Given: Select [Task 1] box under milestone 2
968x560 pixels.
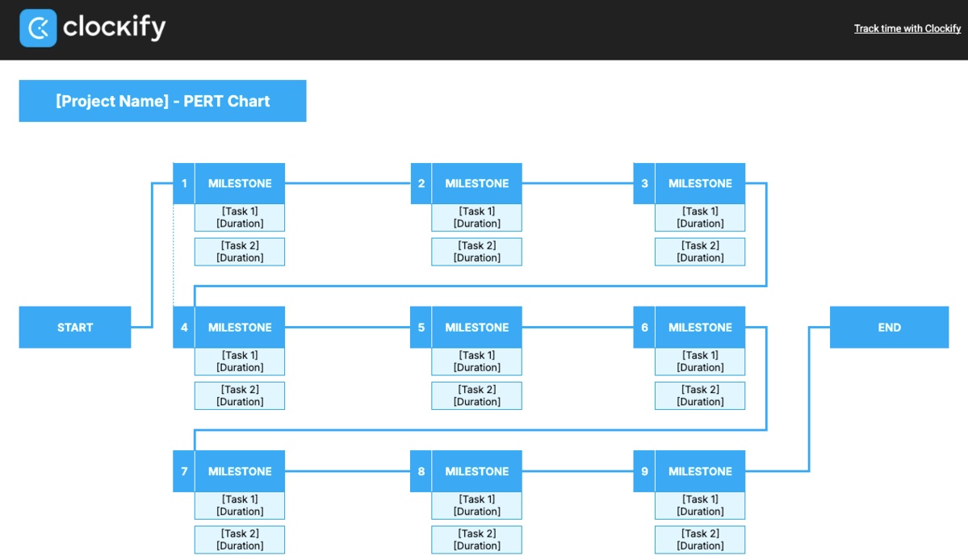Looking at the screenshot, I should point(476,218).
